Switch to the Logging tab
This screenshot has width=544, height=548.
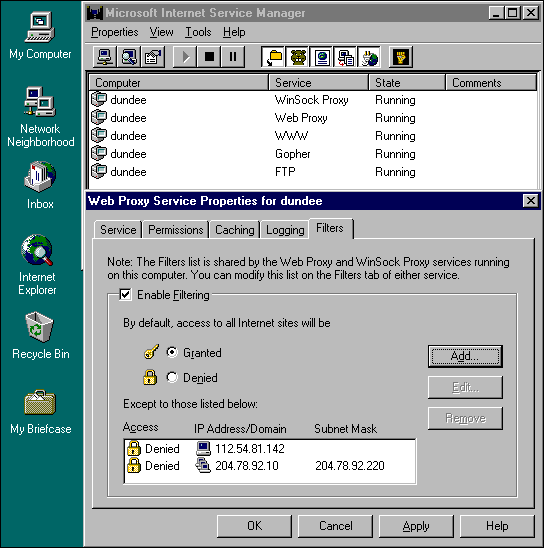(285, 230)
